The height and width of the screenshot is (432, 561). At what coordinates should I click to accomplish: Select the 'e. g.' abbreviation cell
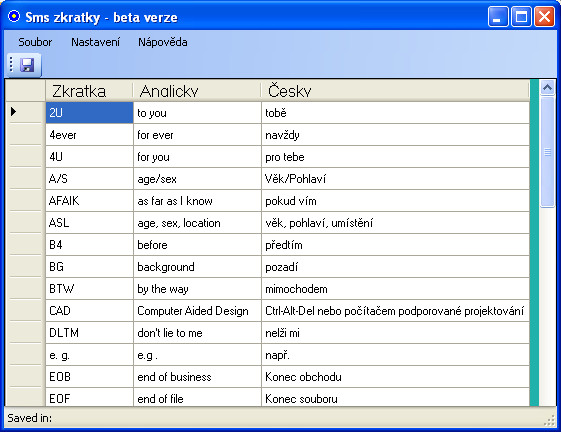click(x=89, y=355)
